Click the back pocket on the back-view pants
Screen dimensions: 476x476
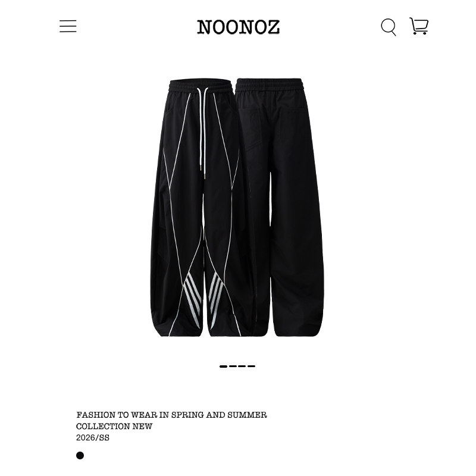(x=249, y=127)
